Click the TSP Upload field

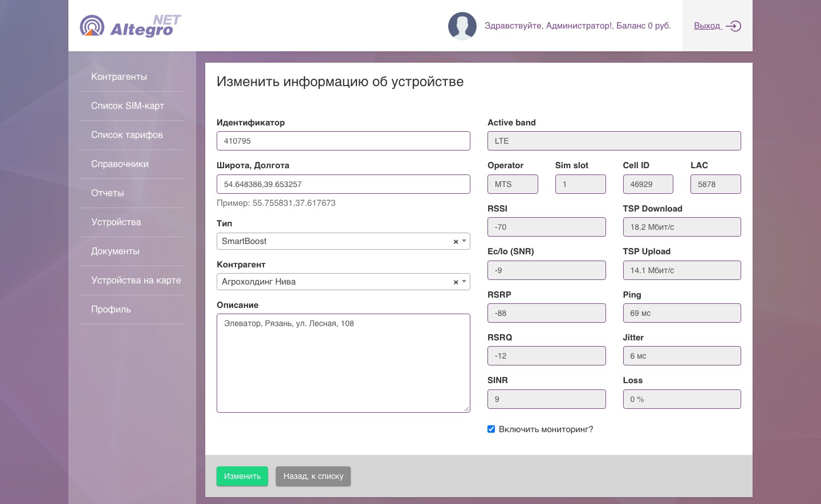click(x=682, y=270)
